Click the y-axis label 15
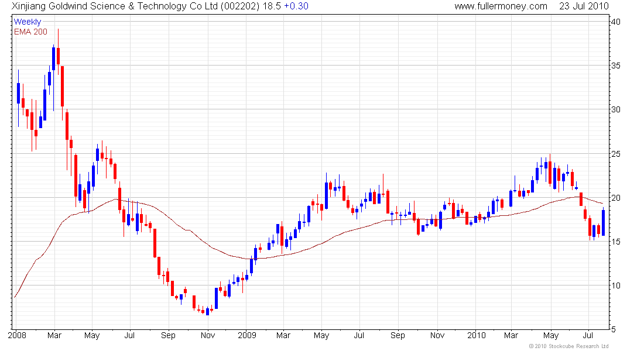Image resolution: width=644 pixels, height=351 pixels. [615, 242]
